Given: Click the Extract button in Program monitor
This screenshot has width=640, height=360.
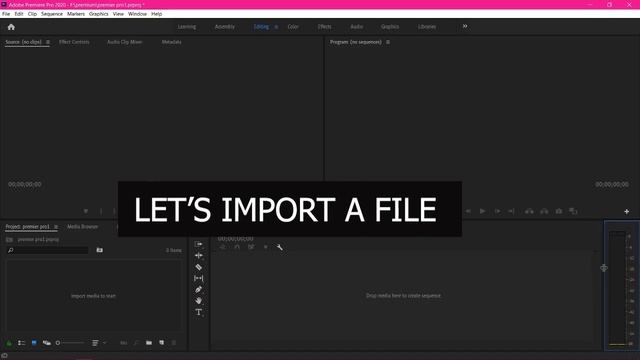Looking at the screenshot, I should [x=544, y=211].
